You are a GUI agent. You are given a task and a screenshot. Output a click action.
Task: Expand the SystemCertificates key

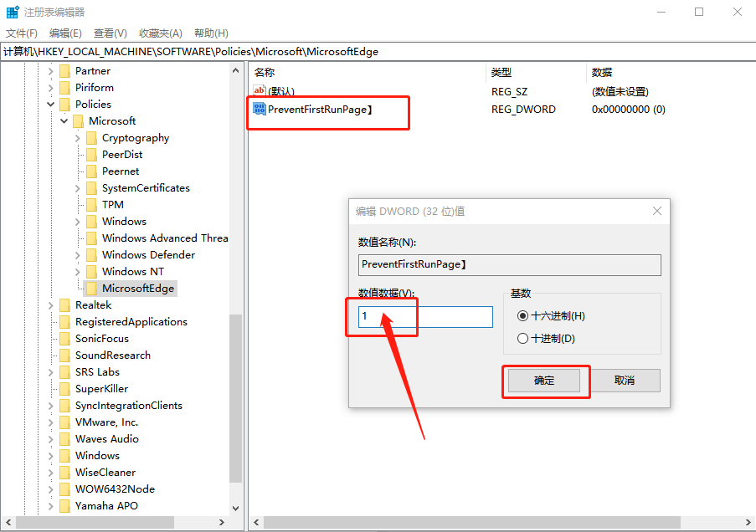78,188
